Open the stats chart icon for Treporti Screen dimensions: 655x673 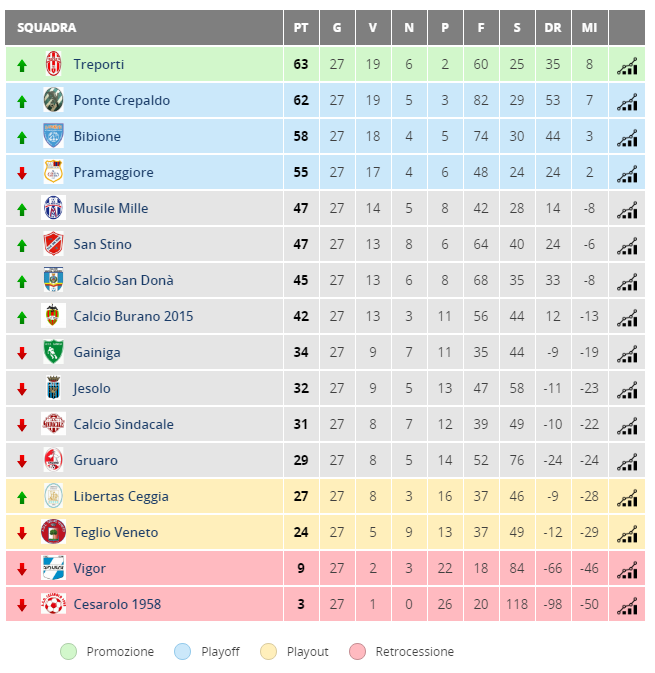[627, 66]
